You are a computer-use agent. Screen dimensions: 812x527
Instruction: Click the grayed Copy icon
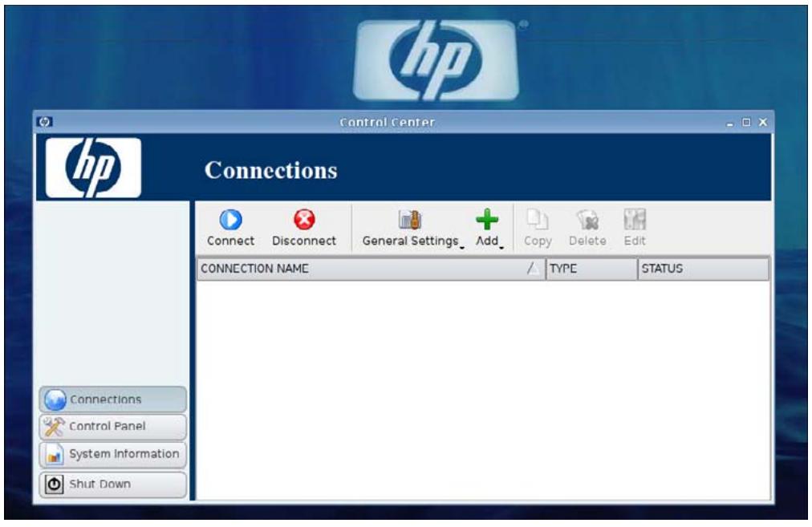pos(537,220)
